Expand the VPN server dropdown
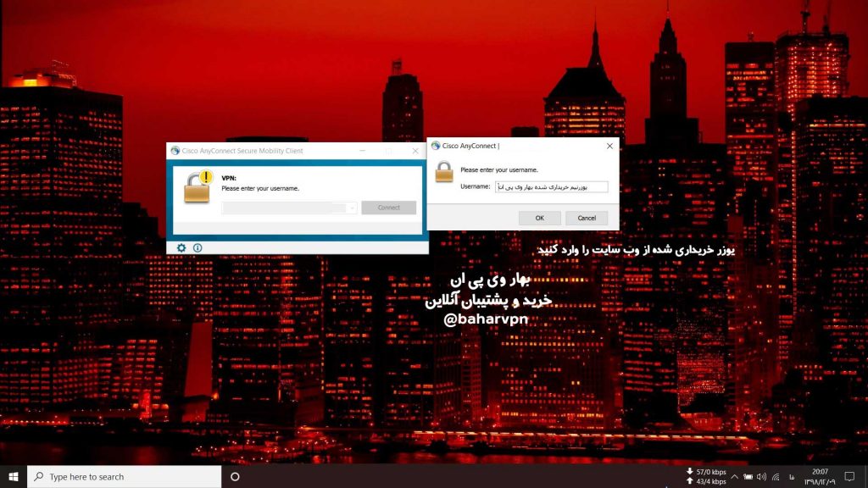 coord(352,208)
